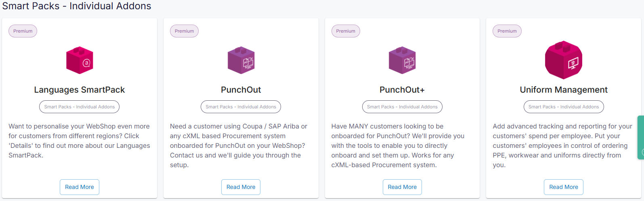The width and height of the screenshot is (644, 201).
Task: Click the PunchOut+ purple cube icon
Action: (402, 60)
